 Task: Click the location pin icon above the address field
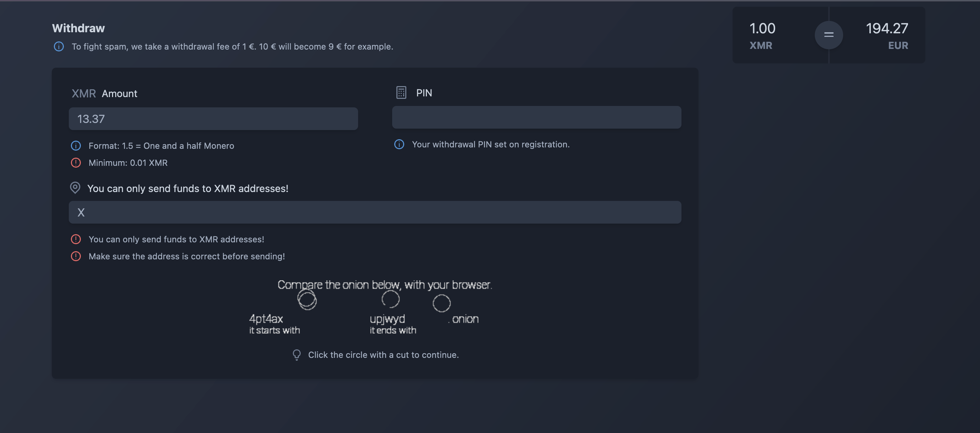(x=75, y=188)
